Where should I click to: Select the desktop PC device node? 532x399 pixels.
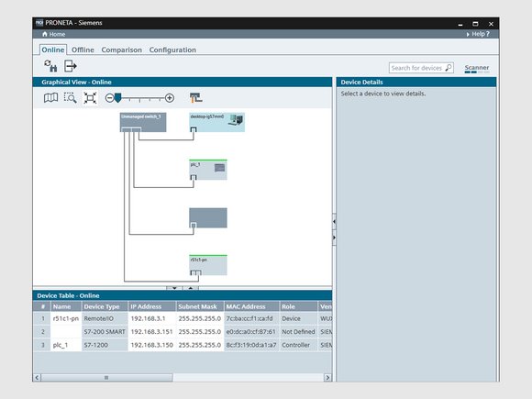pos(216,122)
